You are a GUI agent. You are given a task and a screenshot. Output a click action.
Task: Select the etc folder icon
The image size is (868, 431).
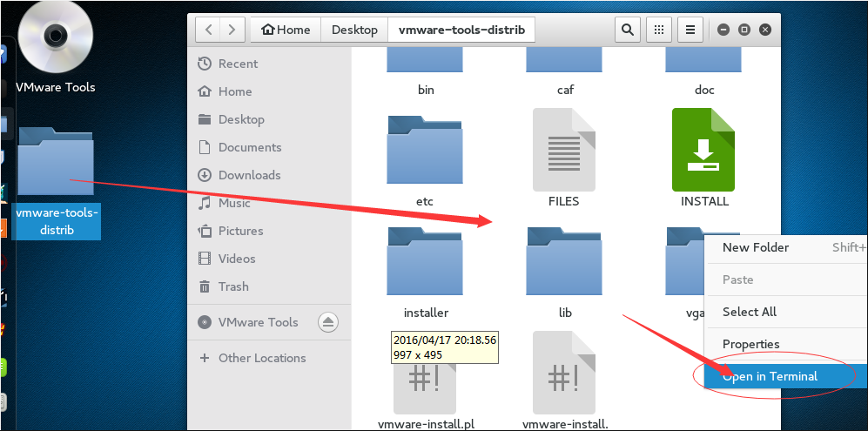[425, 150]
